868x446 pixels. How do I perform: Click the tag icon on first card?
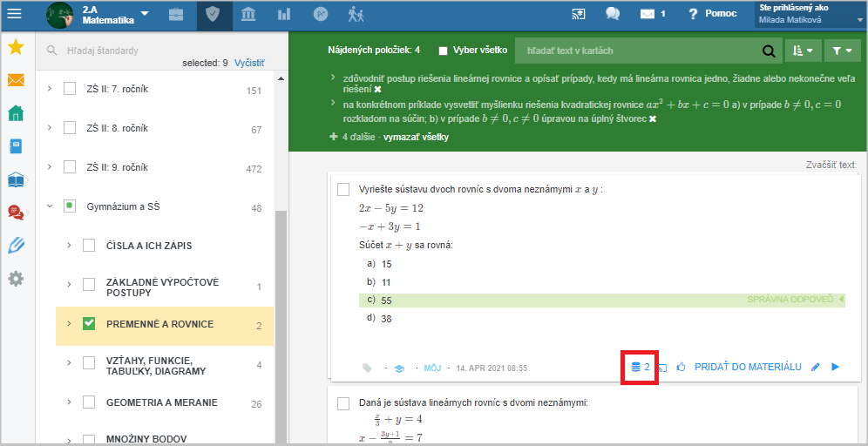point(367,368)
